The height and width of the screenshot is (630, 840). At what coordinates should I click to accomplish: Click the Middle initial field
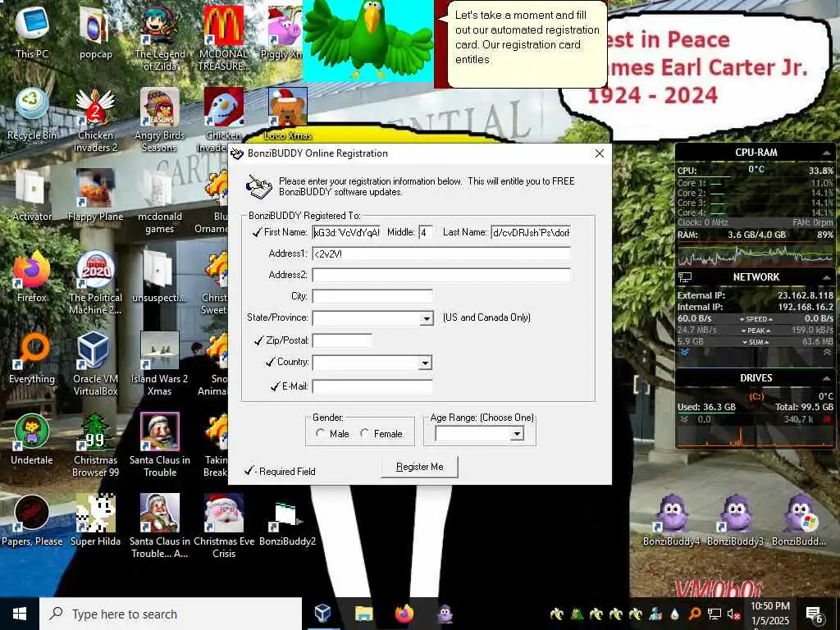pos(426,232)
